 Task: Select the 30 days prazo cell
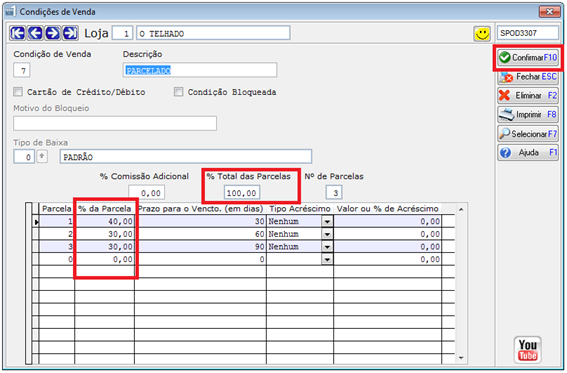click(200, 221)
